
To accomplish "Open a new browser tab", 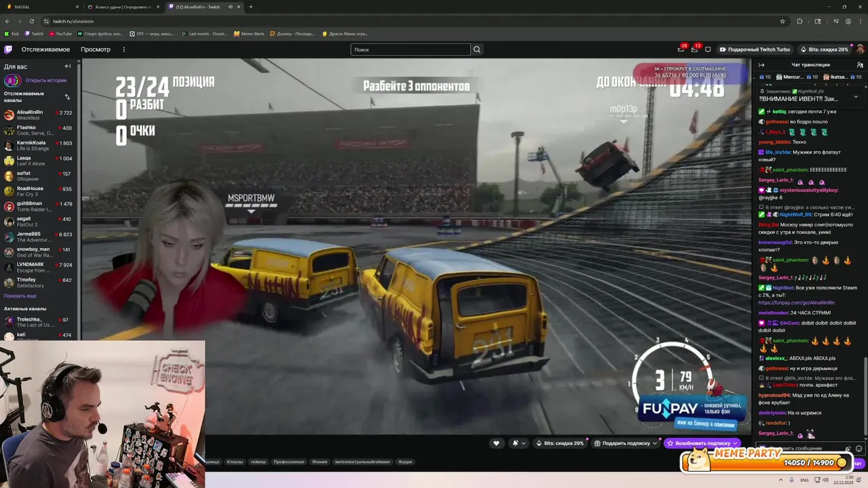I will [250, 7].
